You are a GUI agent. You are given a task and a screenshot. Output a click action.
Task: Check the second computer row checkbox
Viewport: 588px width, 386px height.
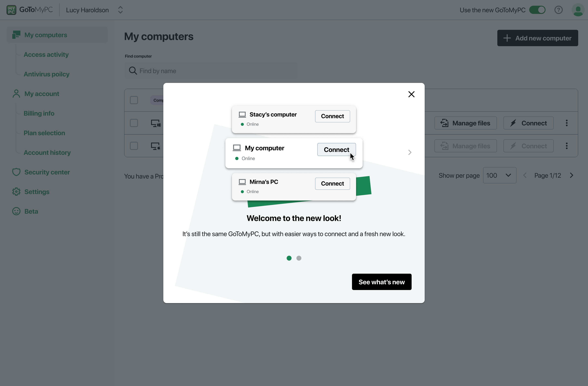[134, 146]
